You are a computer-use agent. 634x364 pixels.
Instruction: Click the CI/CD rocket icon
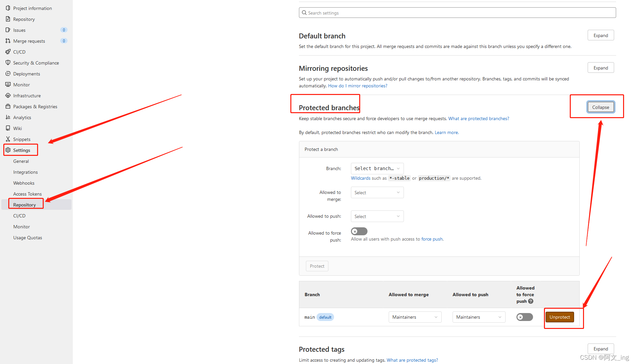pyautogui.click(x=8, y=52)
